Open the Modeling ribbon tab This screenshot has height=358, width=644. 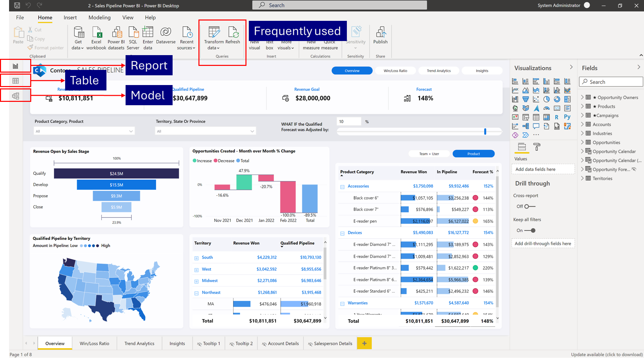99,17
